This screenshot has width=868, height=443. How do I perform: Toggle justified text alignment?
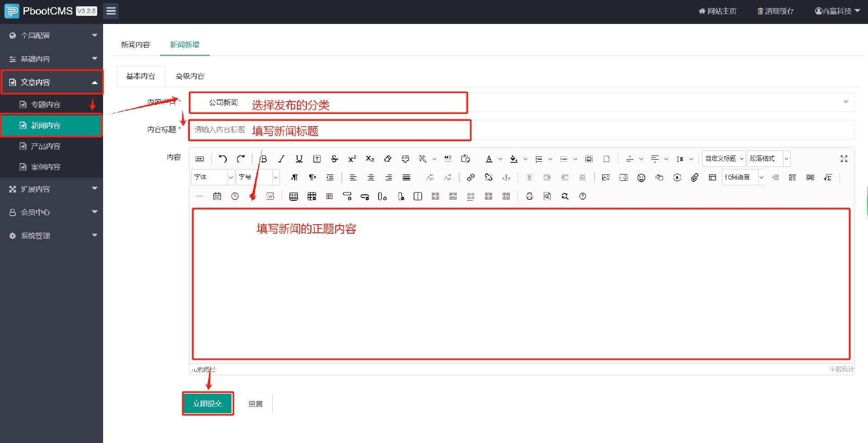coord(406,178)
